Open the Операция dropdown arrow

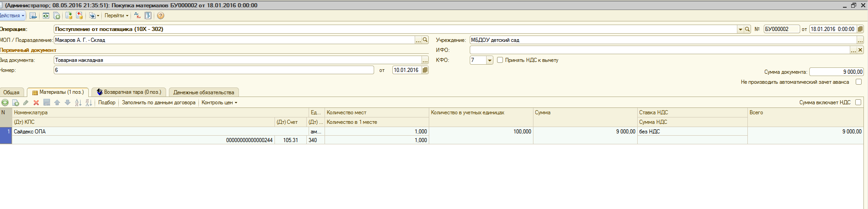740,29
